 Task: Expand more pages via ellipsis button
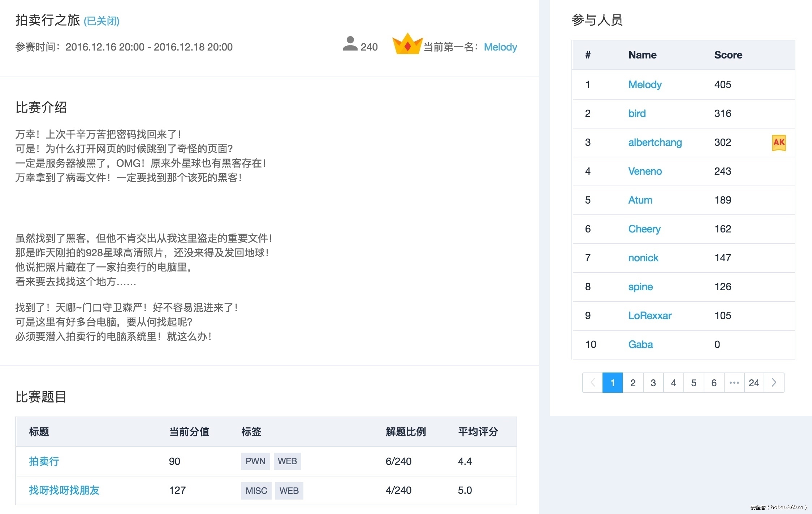(x=734, y=383)
